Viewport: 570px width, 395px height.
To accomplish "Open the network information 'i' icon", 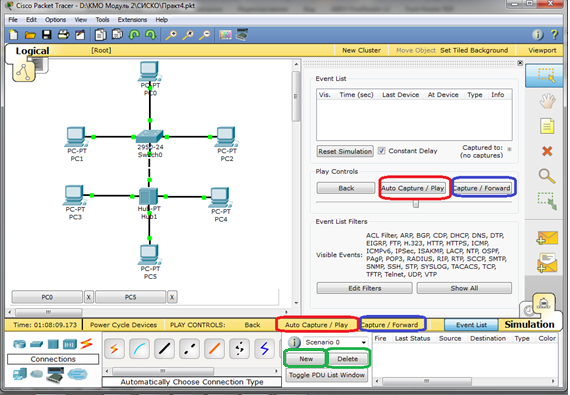I will 538,35.
